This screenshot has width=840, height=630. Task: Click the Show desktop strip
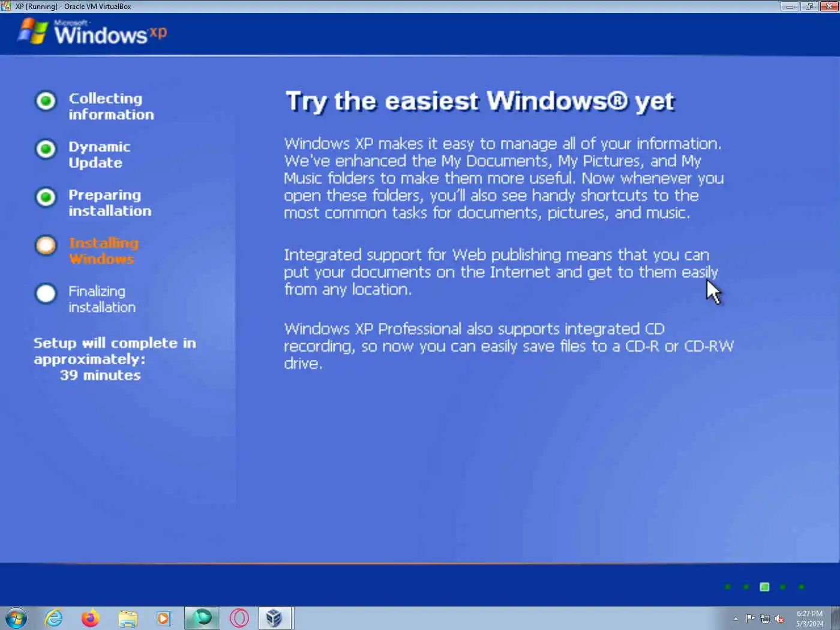(835, 618)
